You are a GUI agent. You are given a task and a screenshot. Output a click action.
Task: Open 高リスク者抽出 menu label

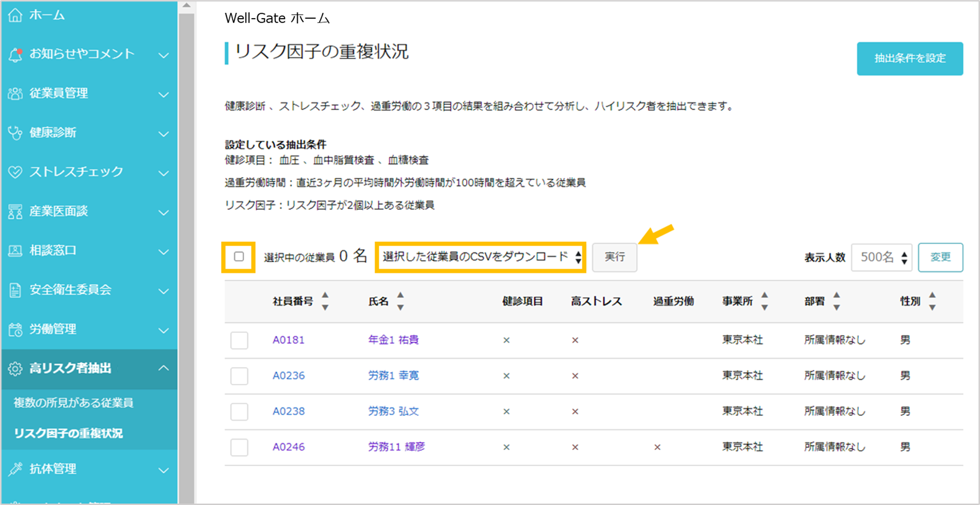coord(70,368)
